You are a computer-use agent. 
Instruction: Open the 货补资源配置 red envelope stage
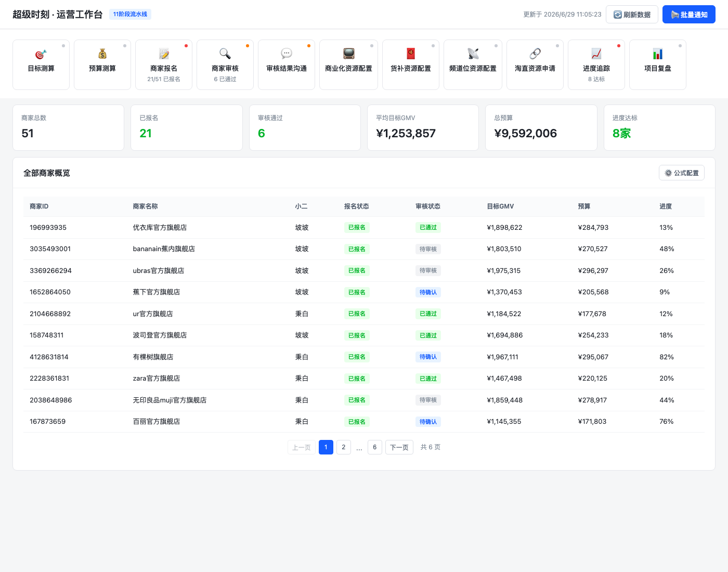[411, 65]
